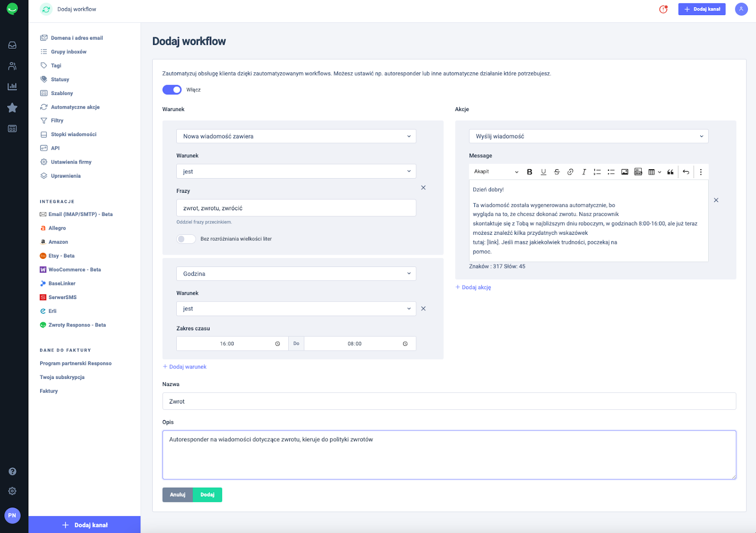Click Dodaj warunek link

[x=185, y=367]
